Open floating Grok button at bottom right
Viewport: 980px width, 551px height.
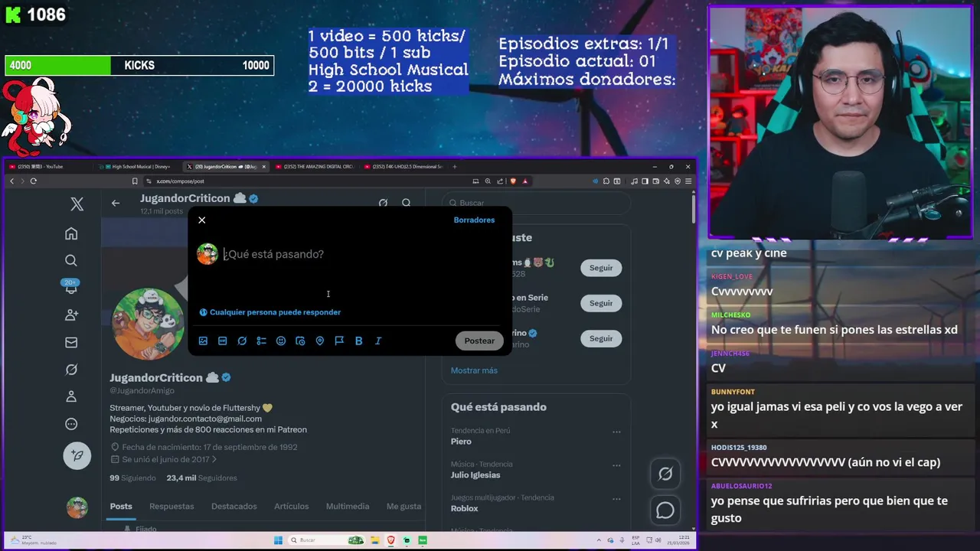[x=665, y=474]
